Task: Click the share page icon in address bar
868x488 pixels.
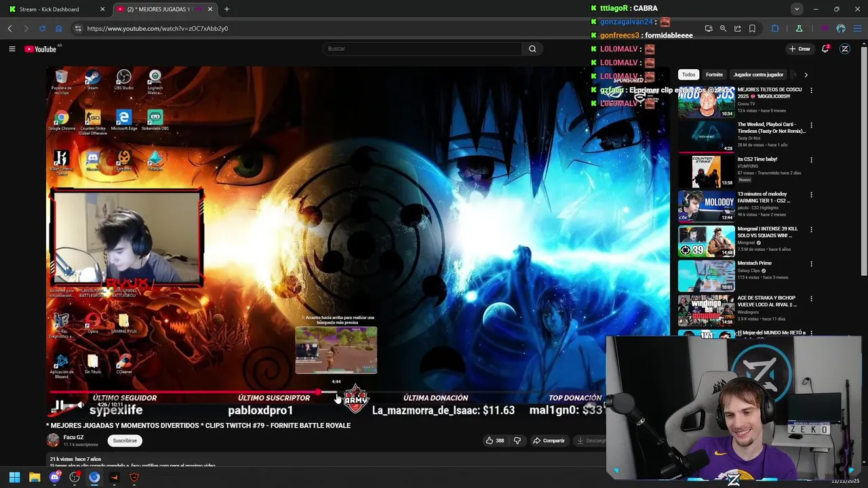Action: point(738,28)
